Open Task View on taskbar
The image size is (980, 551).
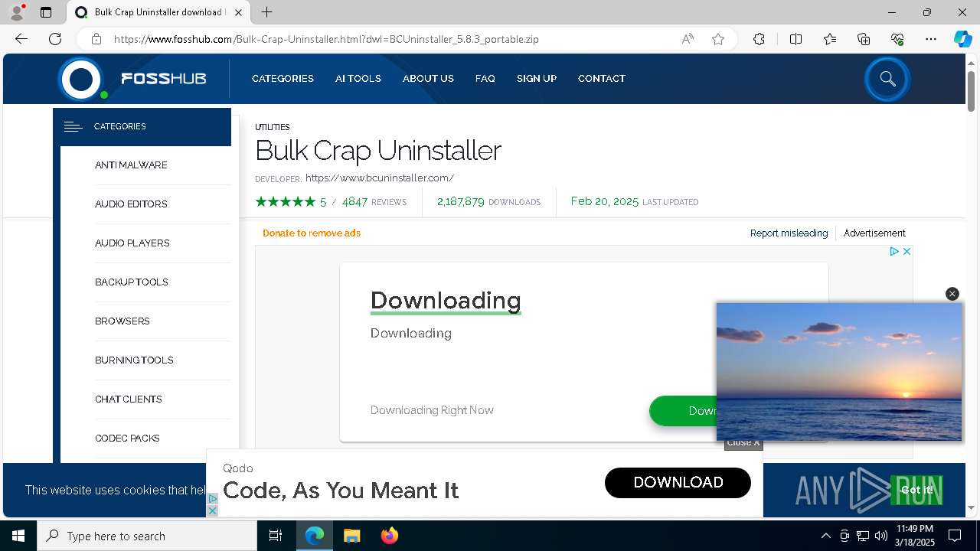276,536
